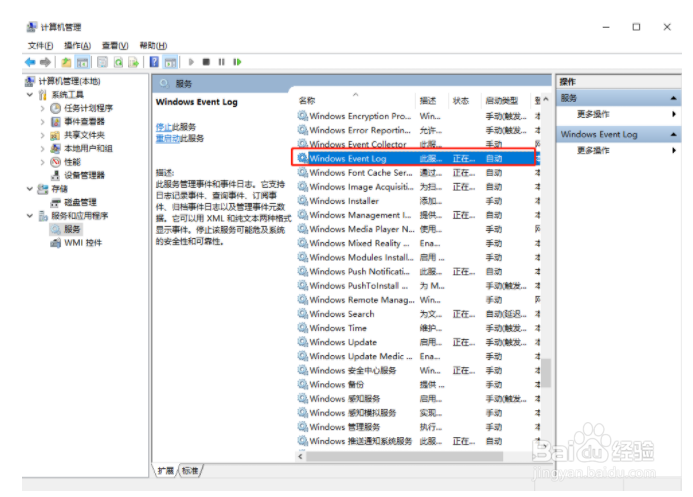The width and height of the screenshot is (693, 497).
Task: Expand the 性能 branch arrow
Action: 43,162
